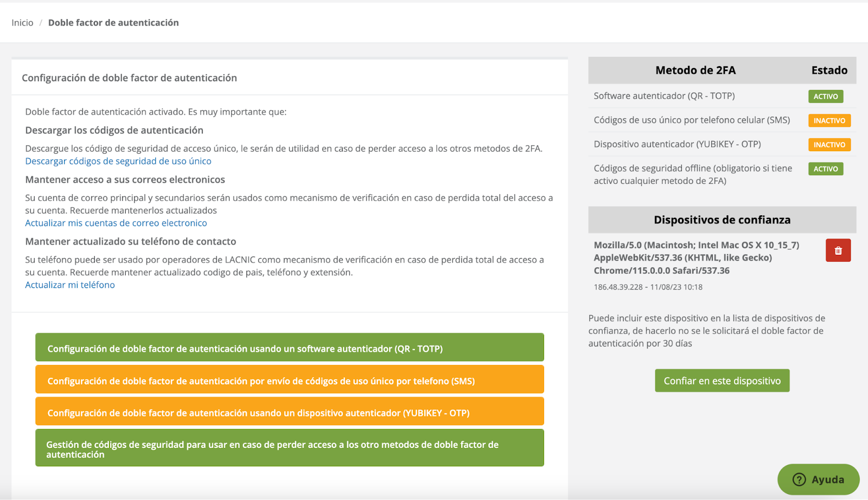Open Gestión de códigos de seguridad button
Viewport: 868px width, 500px height.
[x=289, y=448]
